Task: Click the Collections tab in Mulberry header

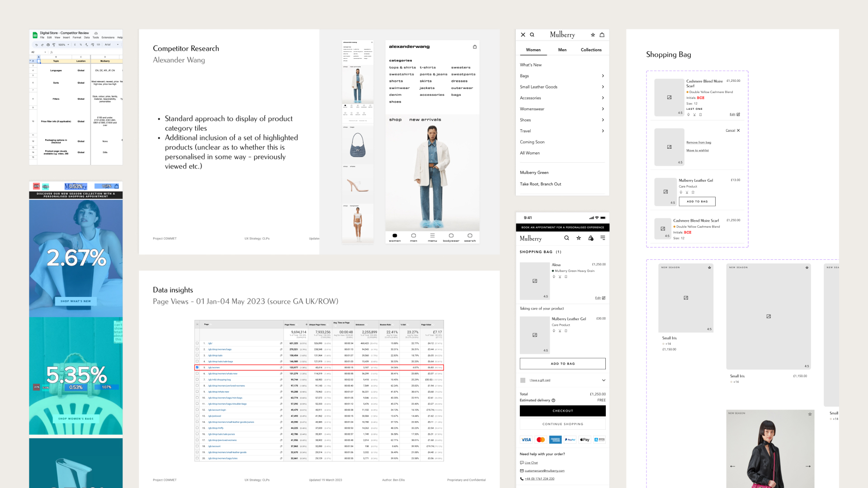Action: click(591, 49)
